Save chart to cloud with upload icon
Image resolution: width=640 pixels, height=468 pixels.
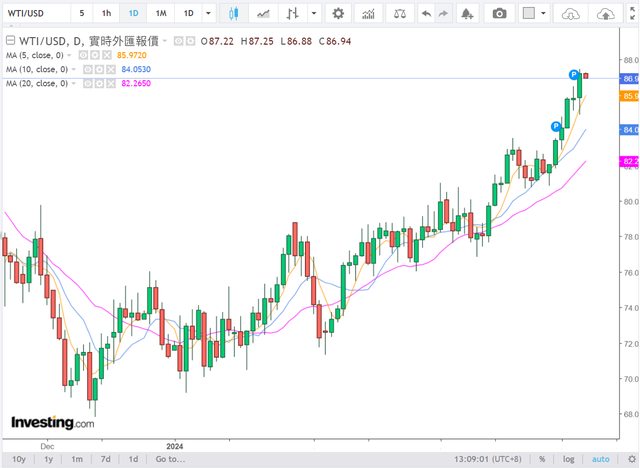[x=603, y=14]
